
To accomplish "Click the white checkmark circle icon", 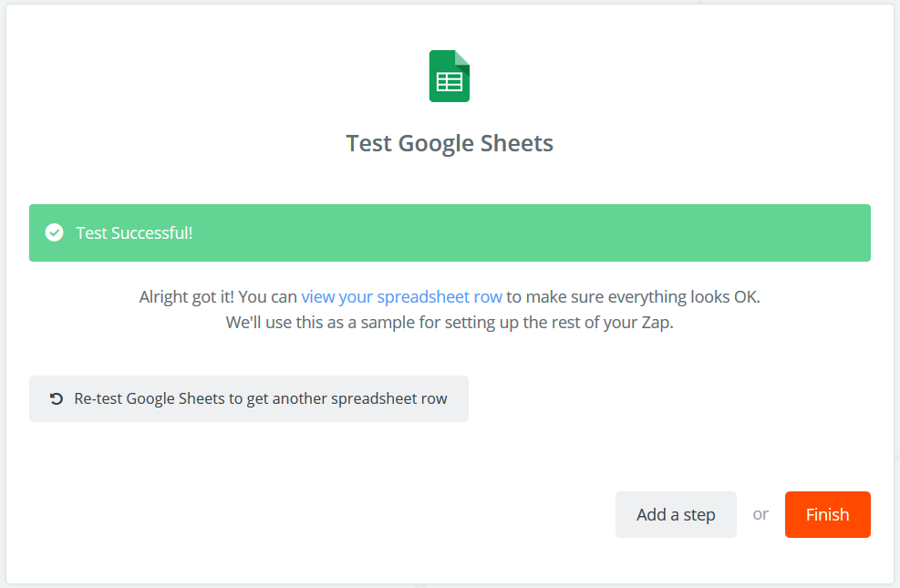I will point(55,232).
